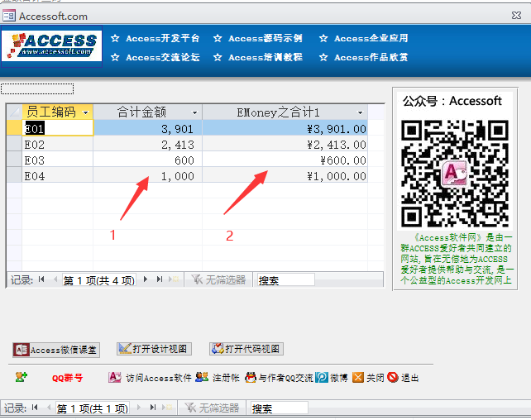This screenshot has width=531, height=420.
Task: Click the 打开代码视图 button
Action: pos(246,349)
